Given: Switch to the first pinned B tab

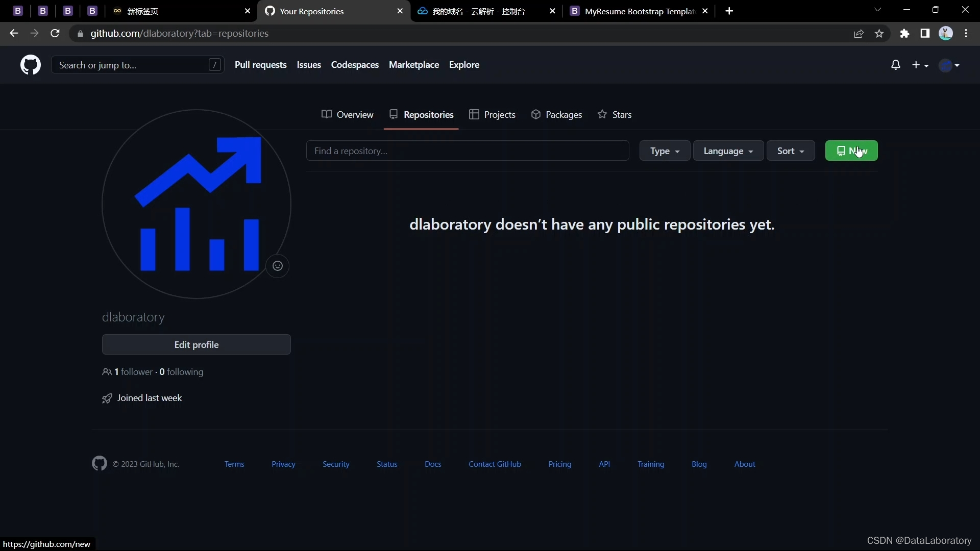Looking at the screenshot, I should pyautogui.click(x=18, y=11).
